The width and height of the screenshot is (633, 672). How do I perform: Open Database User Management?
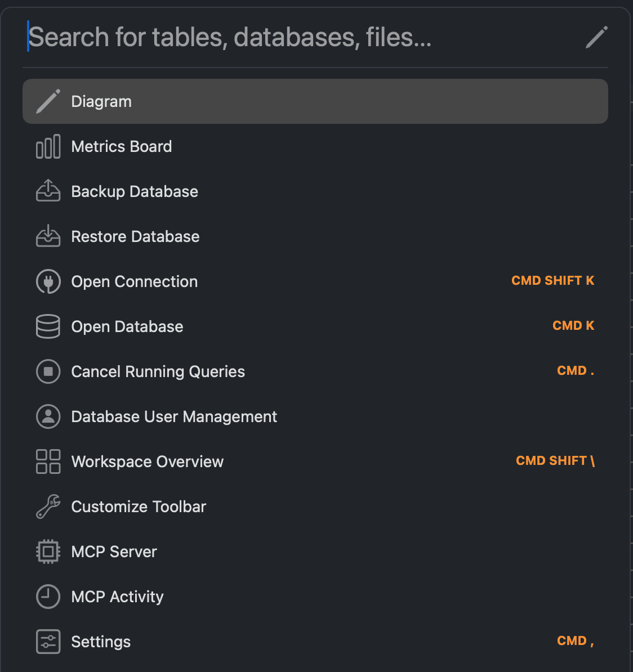315,416
